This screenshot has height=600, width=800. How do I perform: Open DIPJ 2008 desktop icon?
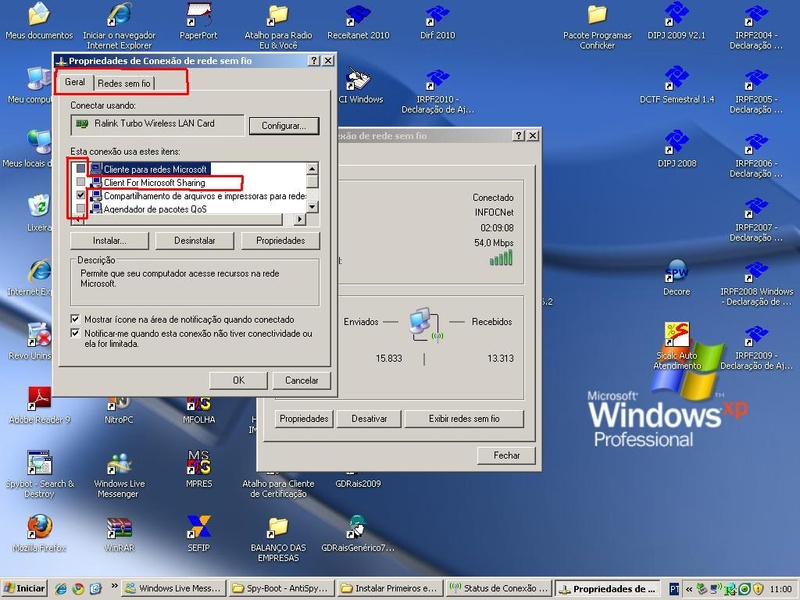[x=677, y=150]
